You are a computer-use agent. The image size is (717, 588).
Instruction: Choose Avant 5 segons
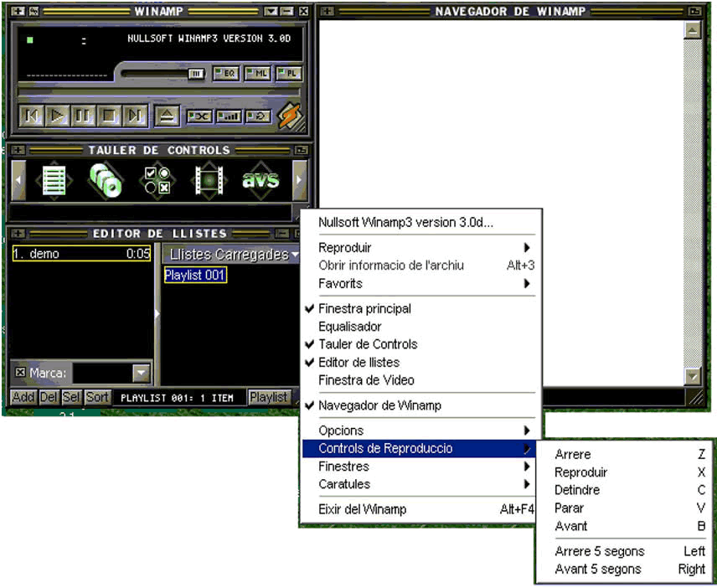(x=624, y=570)
